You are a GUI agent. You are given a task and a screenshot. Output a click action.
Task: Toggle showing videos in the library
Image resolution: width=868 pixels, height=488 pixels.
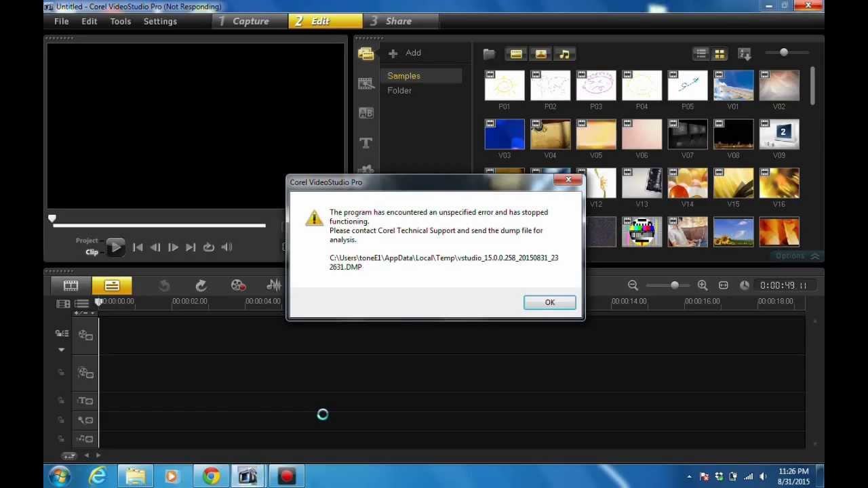click(516, 54)
